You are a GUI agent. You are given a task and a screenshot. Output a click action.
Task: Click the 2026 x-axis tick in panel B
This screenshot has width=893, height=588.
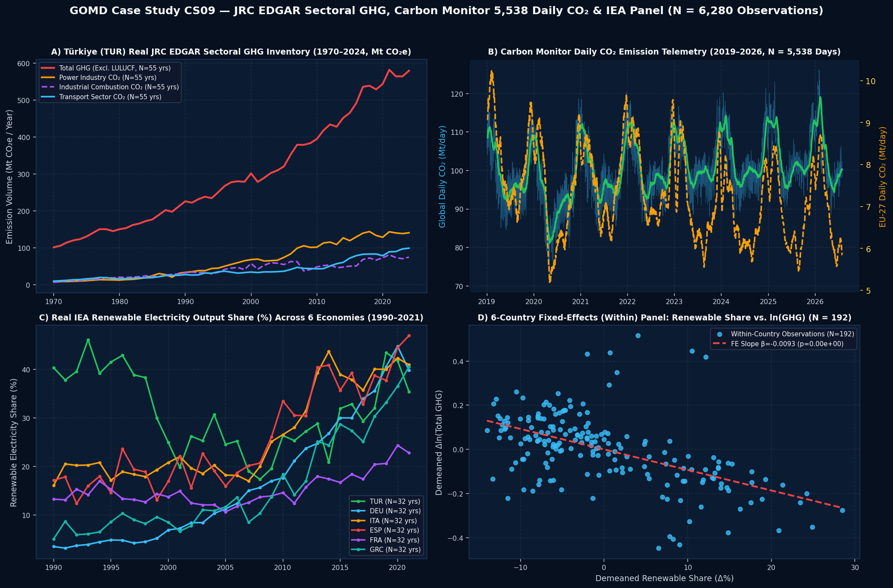(815, 301)
